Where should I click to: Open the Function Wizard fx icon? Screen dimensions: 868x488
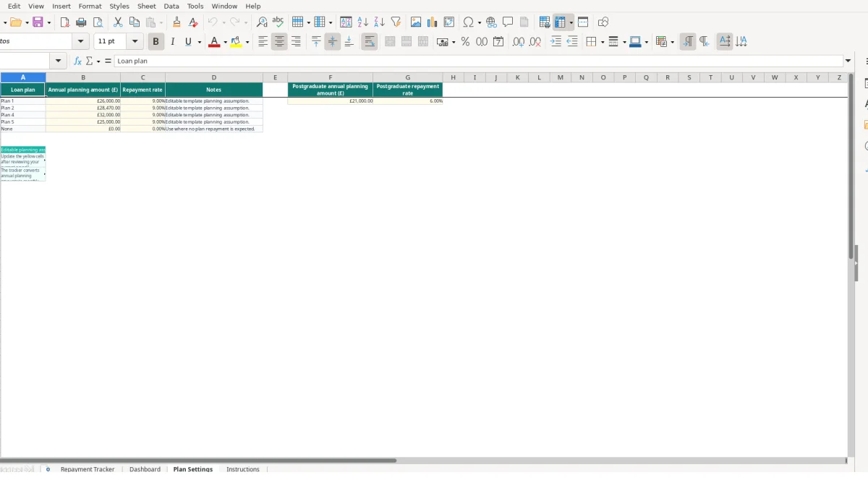78,61
